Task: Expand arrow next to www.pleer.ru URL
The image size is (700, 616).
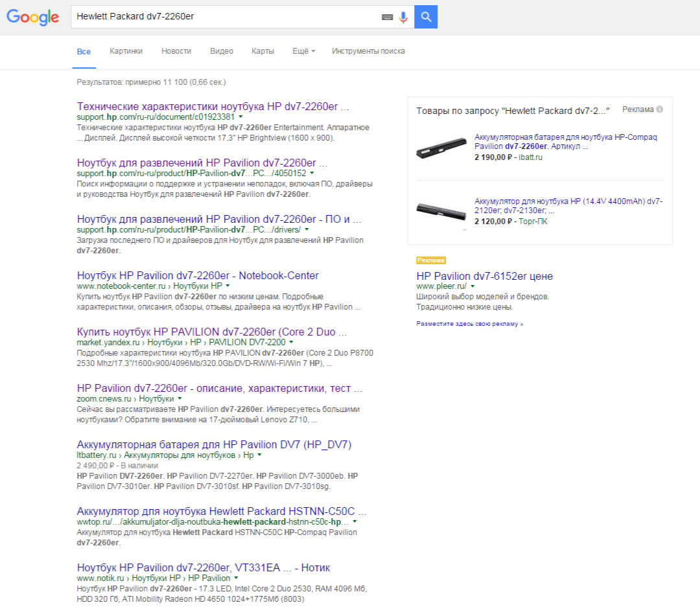Action: point(472,286)
